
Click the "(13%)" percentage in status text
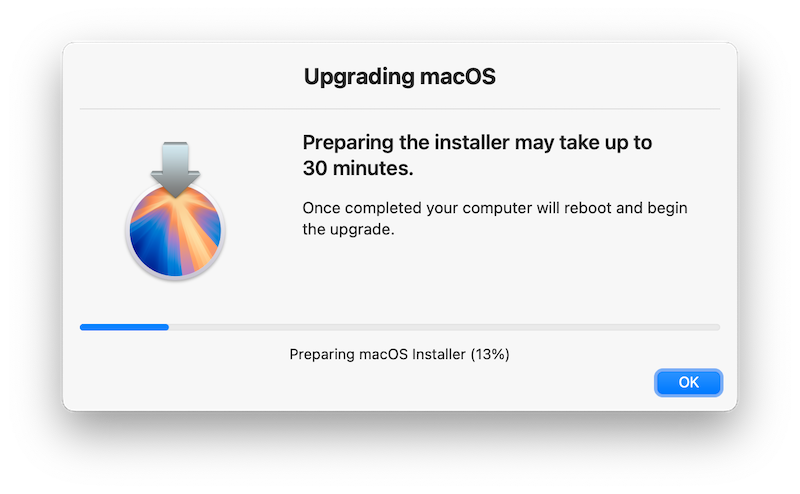pos(490,354)
